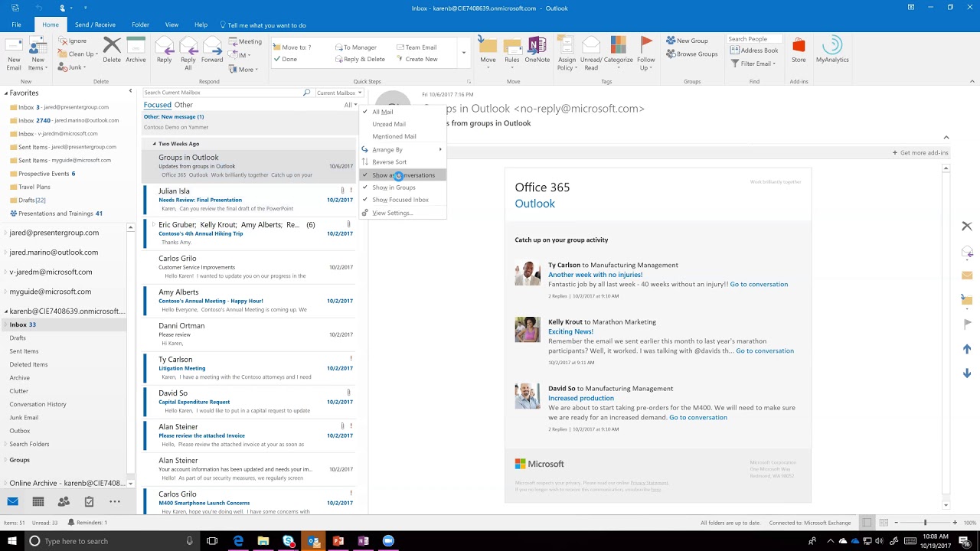The image size is (980, 551).
Task: Open Current Mailbox scope dropdown
Action: tap(339, 93)
